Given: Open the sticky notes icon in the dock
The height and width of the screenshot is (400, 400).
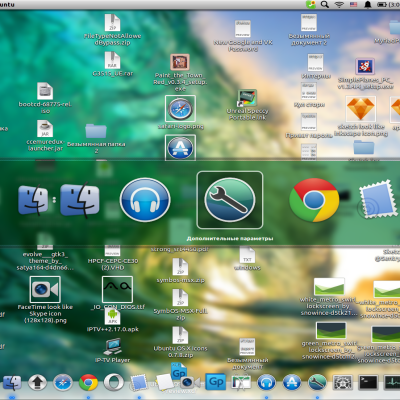Looking at the screenshot, I should coord(164,382).
